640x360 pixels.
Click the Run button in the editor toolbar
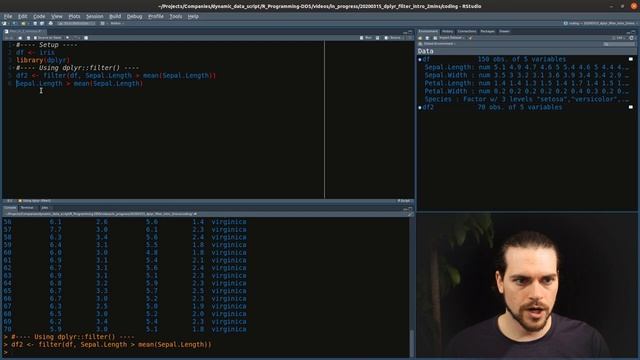point(366,38)
